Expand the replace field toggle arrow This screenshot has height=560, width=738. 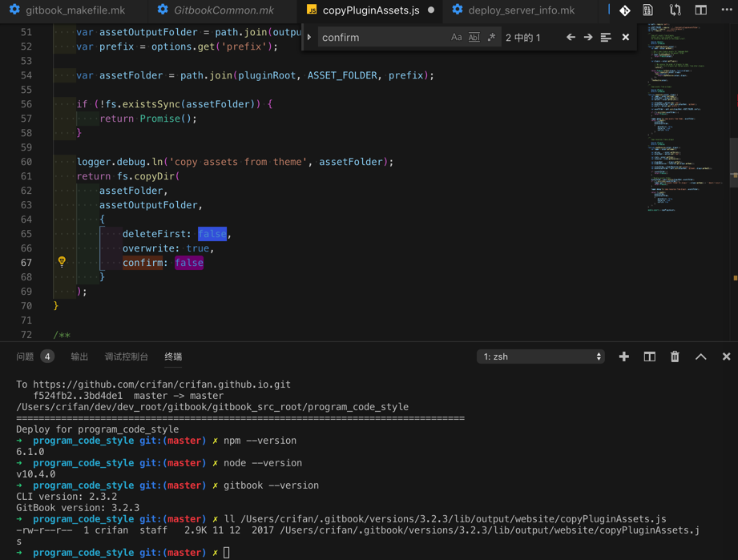tap(309, 38)
